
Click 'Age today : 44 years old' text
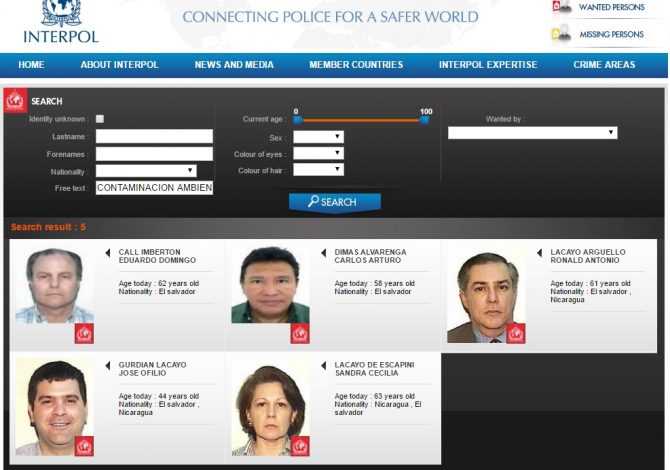(159, 396)
